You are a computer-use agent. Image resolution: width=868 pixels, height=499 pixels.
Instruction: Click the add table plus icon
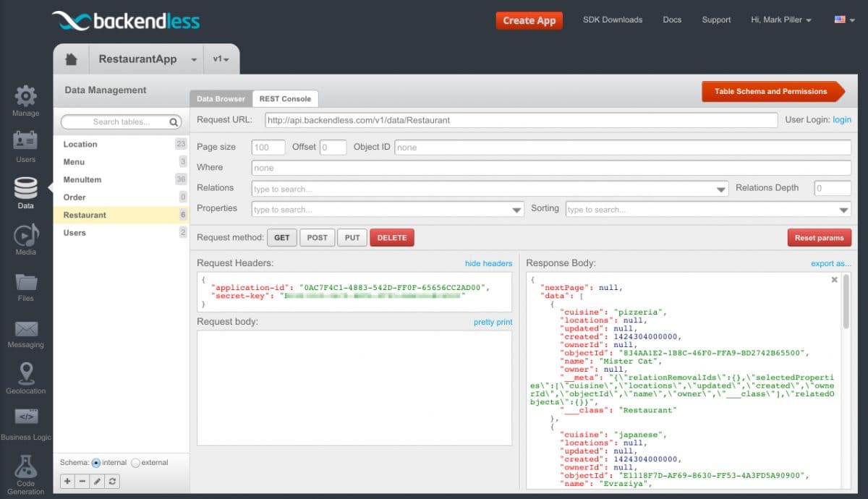click(x=67, y=481)
